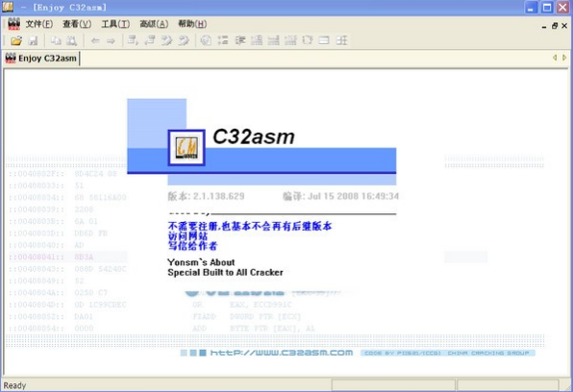The width and height of the screenshot is (573, 392).
Task: Click the rightmost grid layout toolbar icon
Action: [341, 40]
